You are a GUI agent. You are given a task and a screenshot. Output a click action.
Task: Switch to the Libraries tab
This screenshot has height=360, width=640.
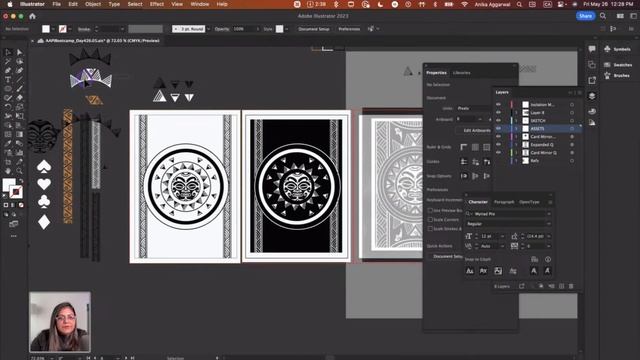(462, 73)
